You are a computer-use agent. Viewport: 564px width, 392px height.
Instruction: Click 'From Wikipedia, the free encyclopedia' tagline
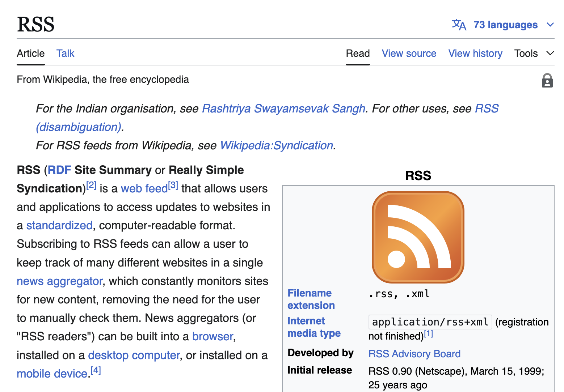(x=103, y=80)
